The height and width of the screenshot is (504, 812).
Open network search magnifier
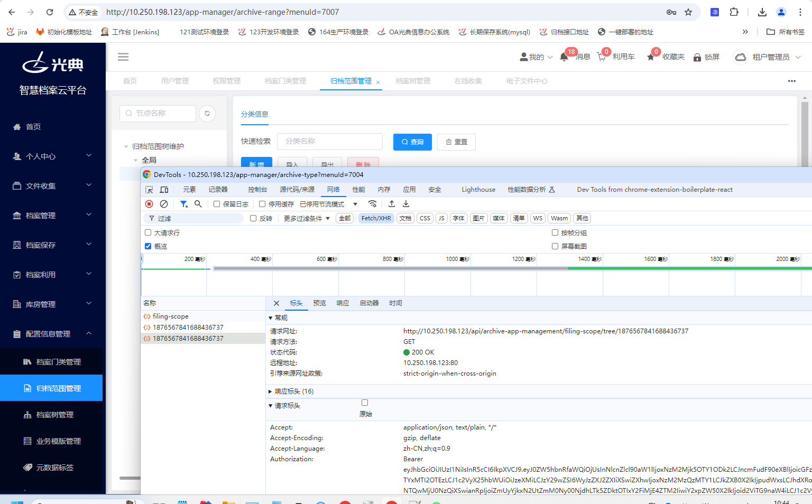(198, 204)
